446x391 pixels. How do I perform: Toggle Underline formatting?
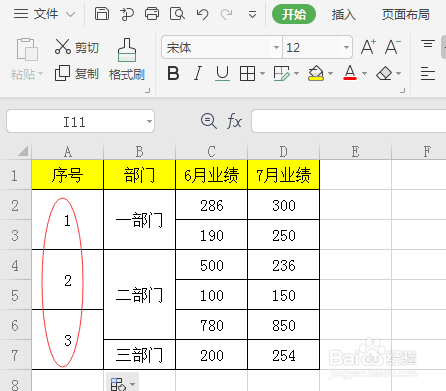(222, 73)
